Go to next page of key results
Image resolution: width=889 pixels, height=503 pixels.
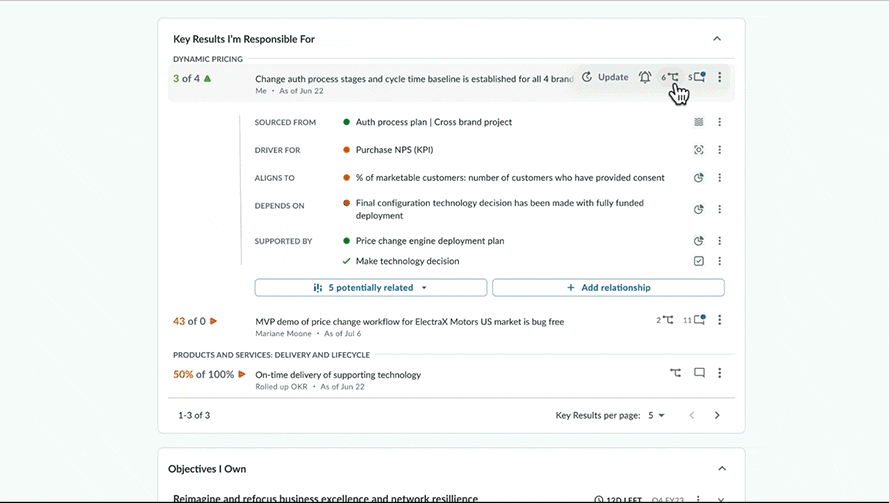717,415
